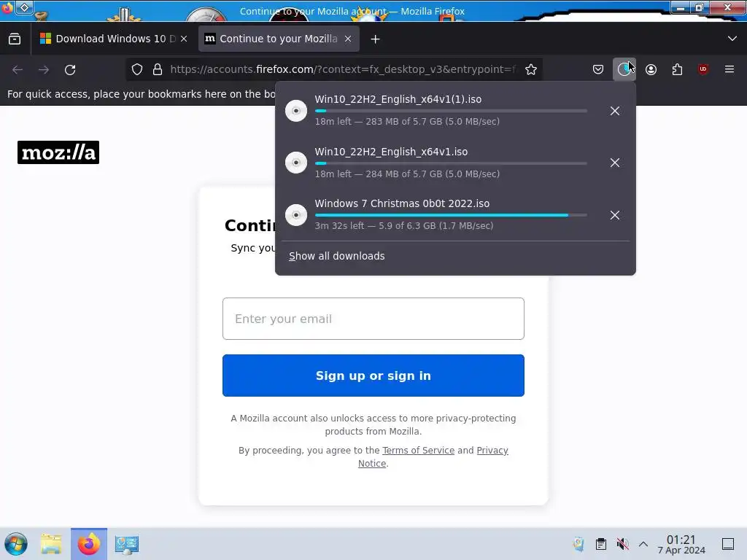The image size is (747, 560).
Task: Click progress bar of Win10_22H2_English_x64v1(1).iso
Action: [x=451, y=111]
